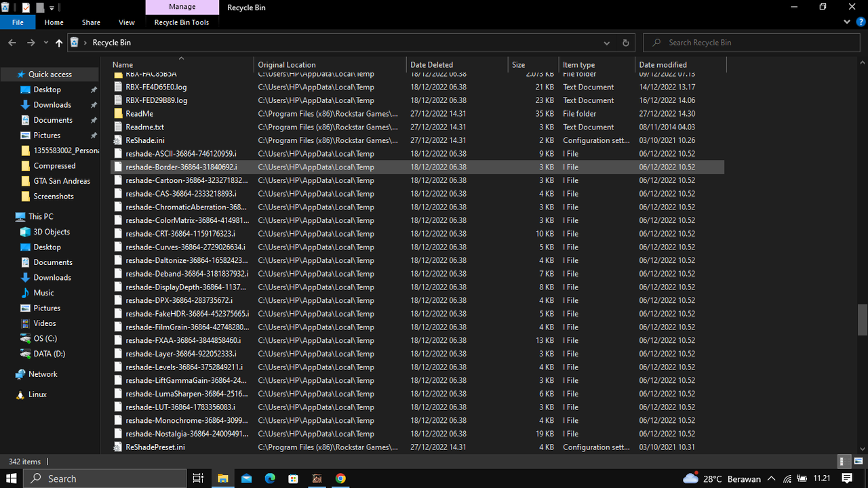Open the Compressed folder in sidebar

pos(54,166)
